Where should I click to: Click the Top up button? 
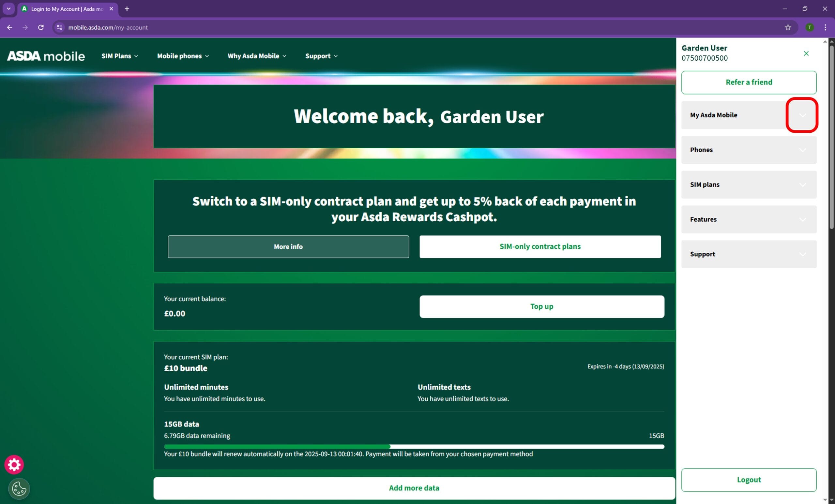[x=541, y=306]
